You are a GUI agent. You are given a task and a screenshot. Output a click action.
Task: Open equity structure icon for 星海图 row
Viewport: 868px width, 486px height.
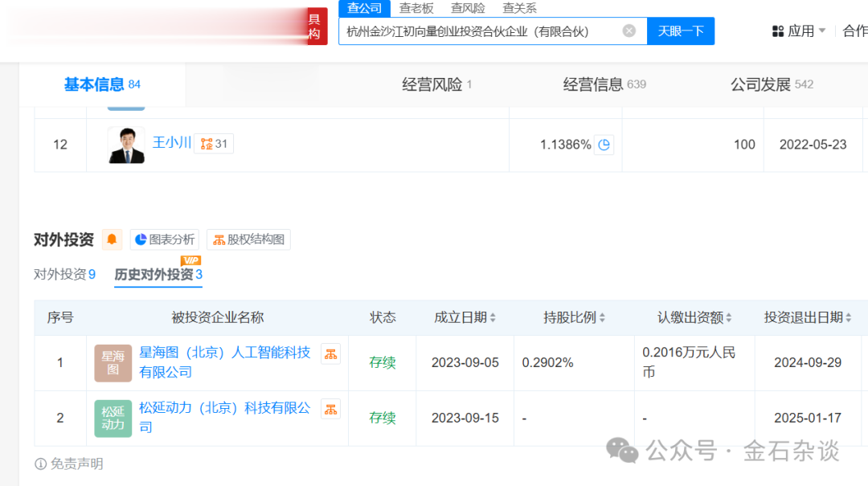330,354
